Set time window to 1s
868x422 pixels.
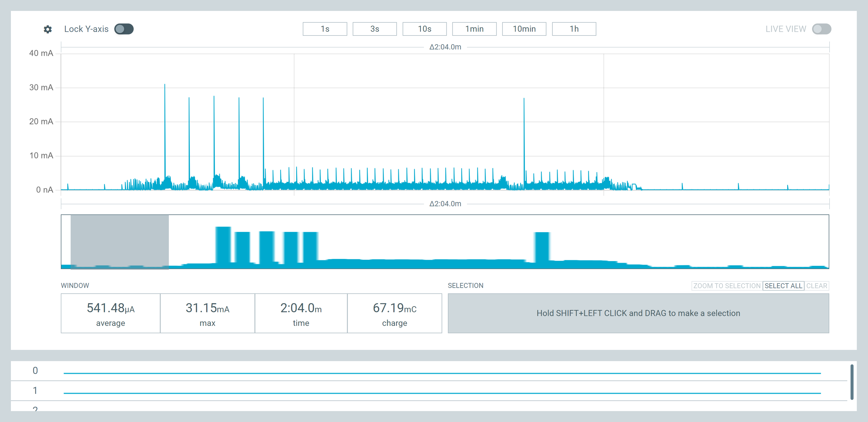pyautogui.click(x=325, y=29)
